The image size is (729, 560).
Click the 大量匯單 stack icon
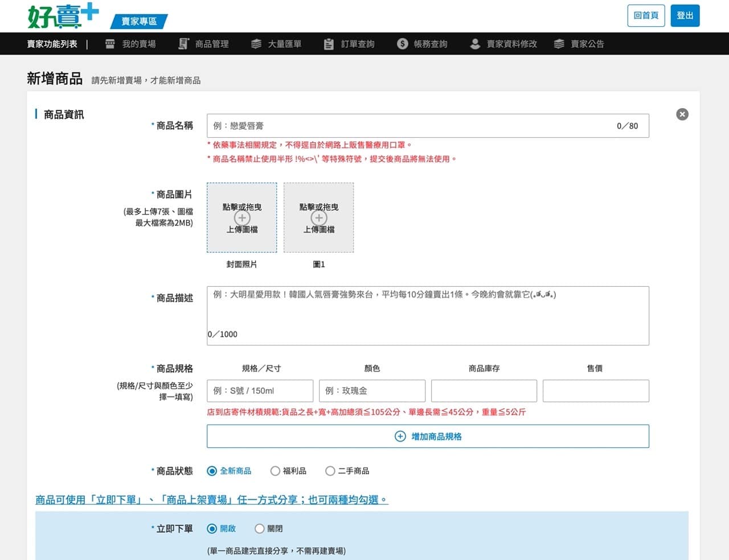pos(256,44)
